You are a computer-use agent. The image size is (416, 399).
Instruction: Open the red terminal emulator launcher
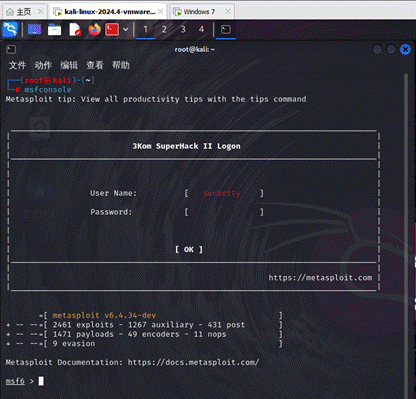point(112,30)
